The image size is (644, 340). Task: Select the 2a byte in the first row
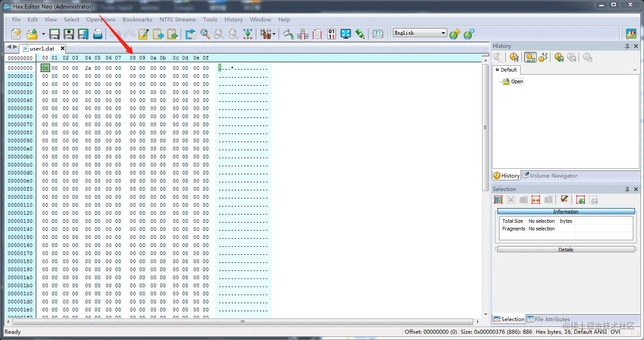pyautogui.click(x=88, y=68)
